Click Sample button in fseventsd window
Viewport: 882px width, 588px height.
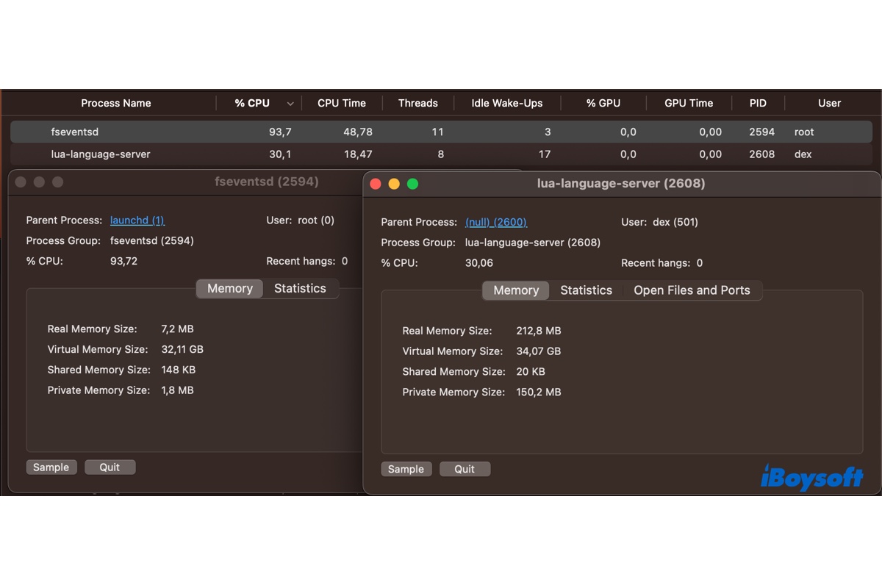51,467
